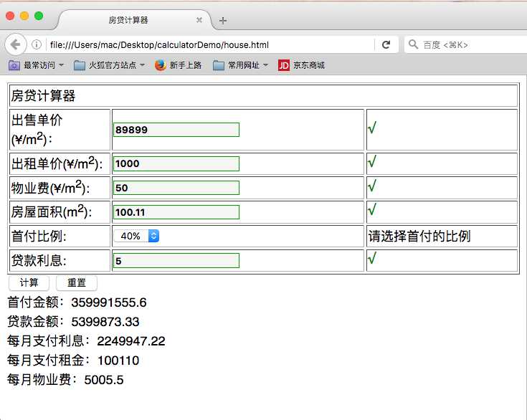Viewport: 527px width, 420px height.
Task: Click the green window zoom button
Action: (39, 16)
